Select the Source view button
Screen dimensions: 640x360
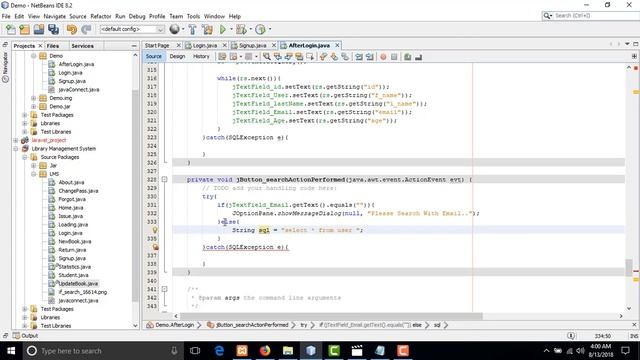point(153,56)
